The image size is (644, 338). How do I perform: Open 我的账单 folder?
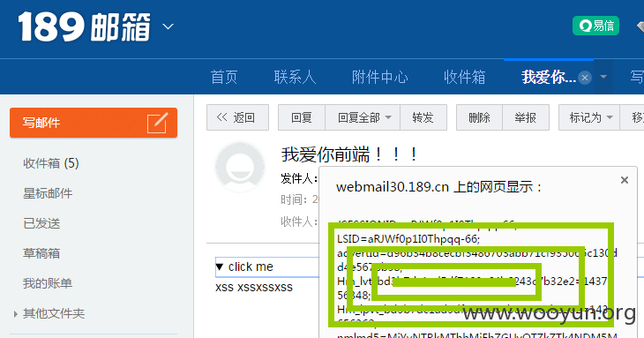click(48, 283)
